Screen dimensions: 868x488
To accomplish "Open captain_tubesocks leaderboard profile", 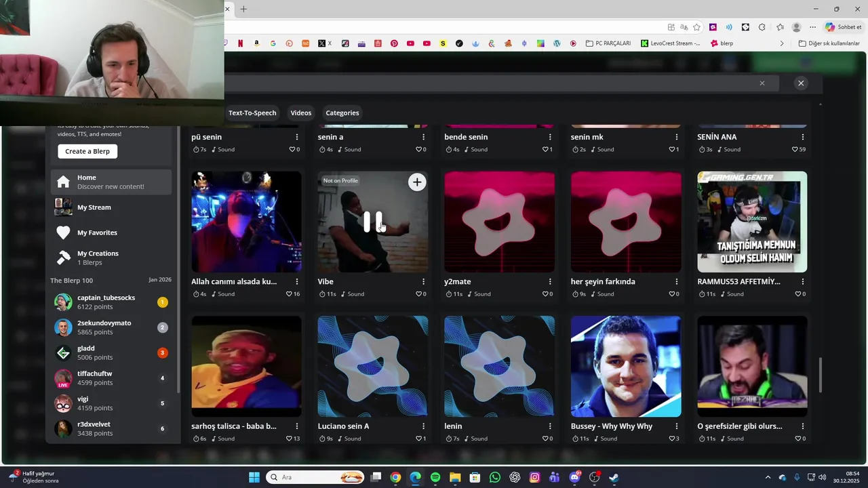I will point(111,302).
